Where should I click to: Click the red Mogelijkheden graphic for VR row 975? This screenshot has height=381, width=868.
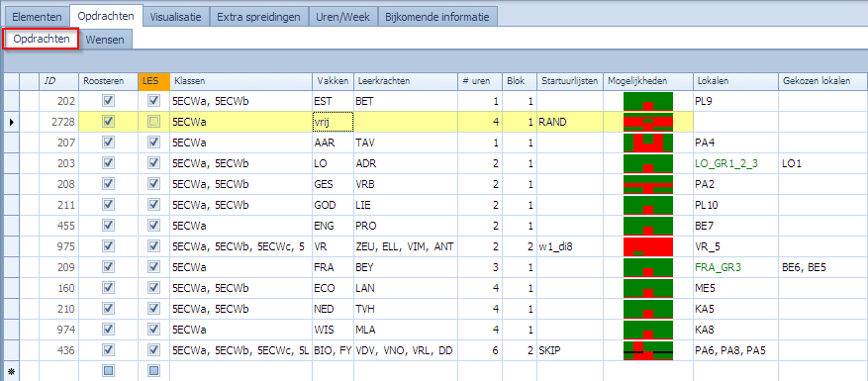point(647,246)
